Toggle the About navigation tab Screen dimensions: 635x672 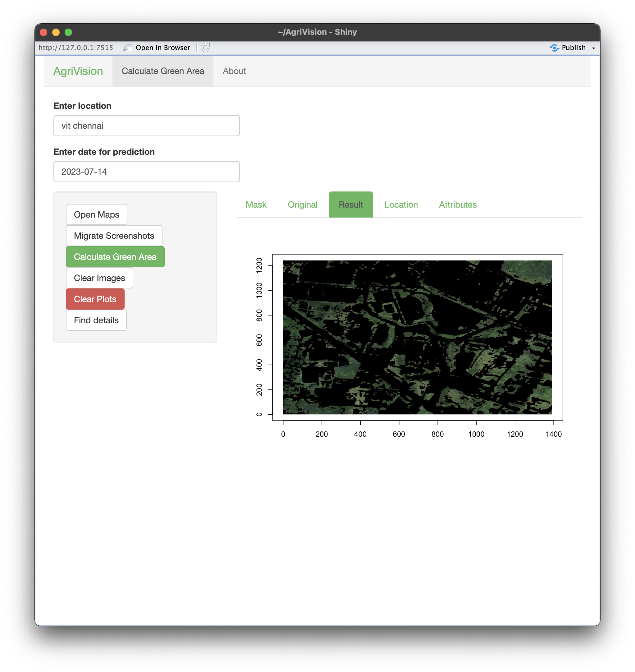(x=235, y=71)
